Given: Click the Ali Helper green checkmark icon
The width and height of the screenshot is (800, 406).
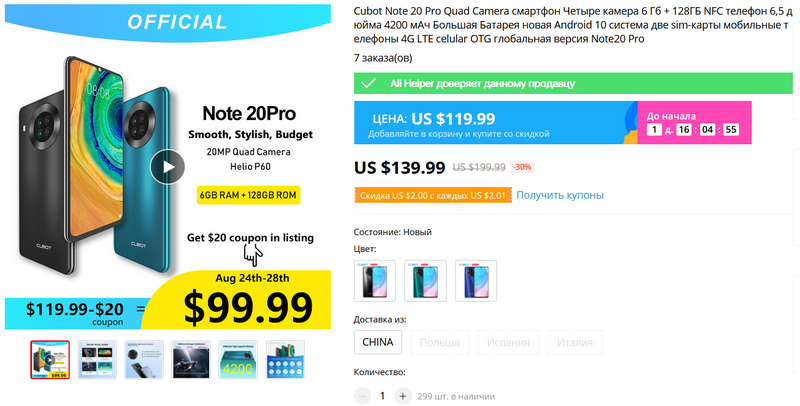Looking at the screenshot, I should point(369,84).
